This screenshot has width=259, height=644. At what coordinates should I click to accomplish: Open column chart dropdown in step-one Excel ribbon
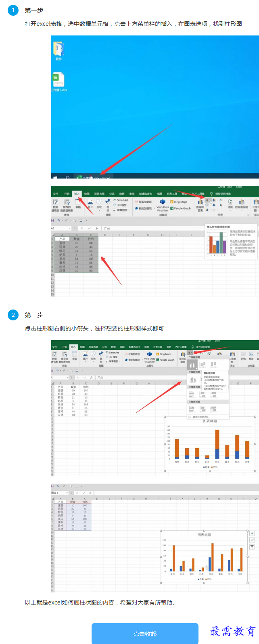tap(208, 200)
